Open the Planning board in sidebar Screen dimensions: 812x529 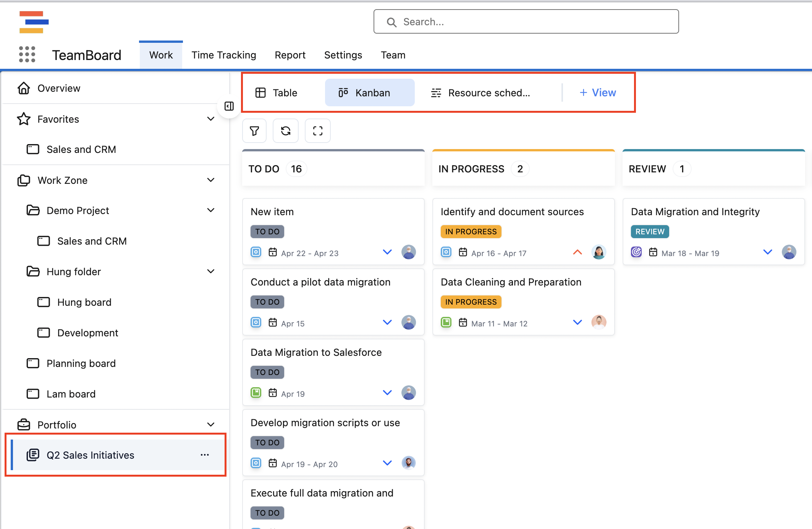pos(81,363)
